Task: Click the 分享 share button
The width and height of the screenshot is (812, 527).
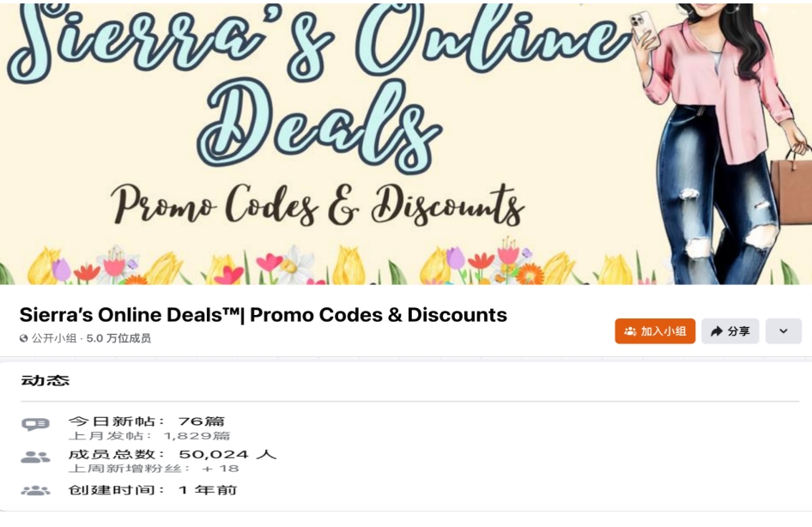Action: tap(730, 331)
